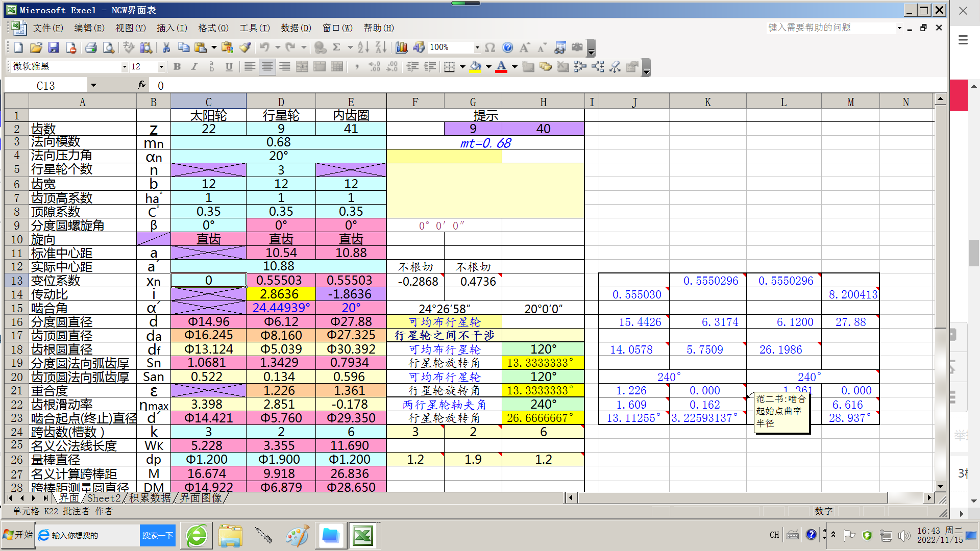Open undo history dropdown arrow
Screen dimensions: 980x551
pos(278,47)
